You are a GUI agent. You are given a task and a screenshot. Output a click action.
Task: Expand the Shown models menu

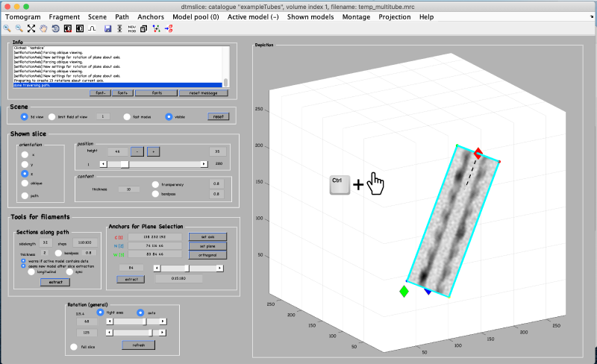tap(309, 16)
